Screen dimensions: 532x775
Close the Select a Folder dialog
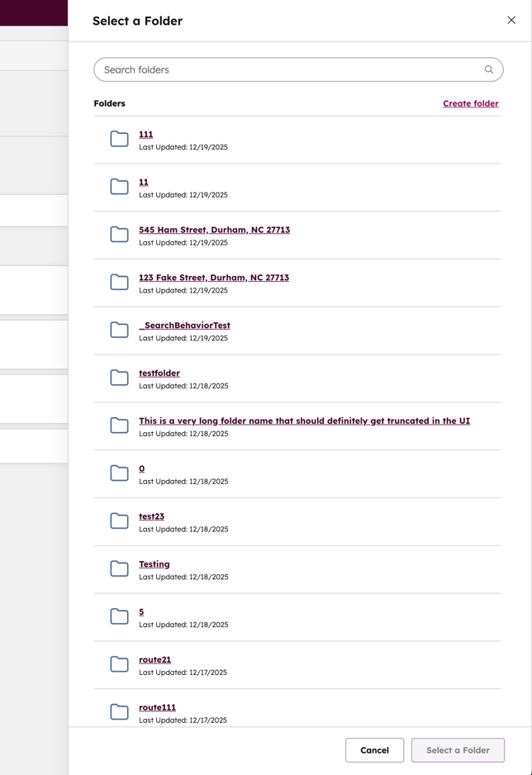point(511,21)
